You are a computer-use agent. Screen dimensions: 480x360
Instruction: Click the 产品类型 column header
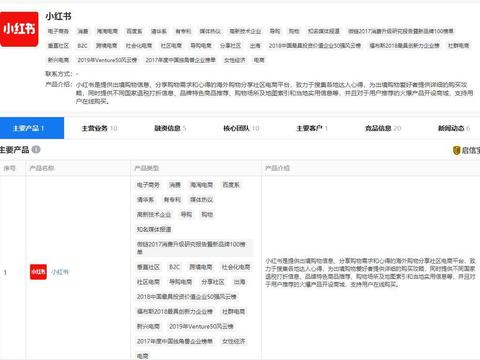(146, 168)
